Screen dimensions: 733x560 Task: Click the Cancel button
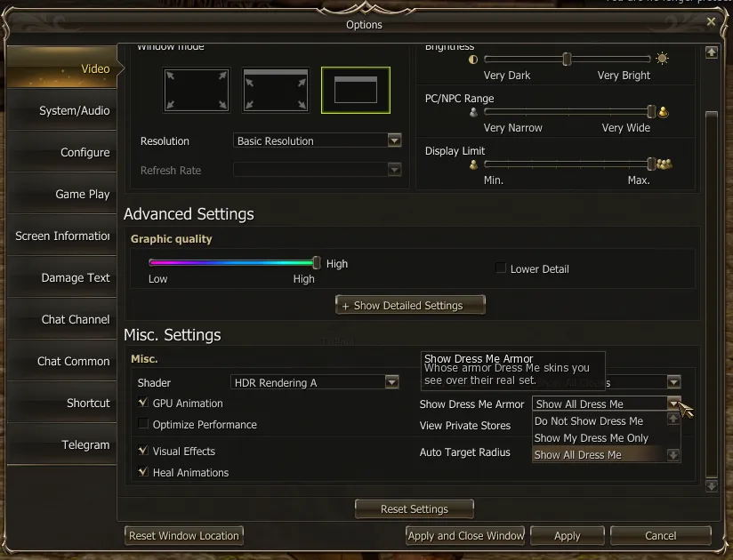pyautogui.click(x=661, y=535)
